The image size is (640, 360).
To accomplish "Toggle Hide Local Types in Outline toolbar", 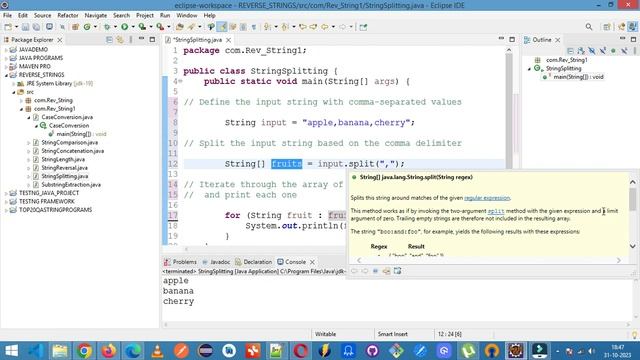I will pyautogui.click(x=624, y=51).
